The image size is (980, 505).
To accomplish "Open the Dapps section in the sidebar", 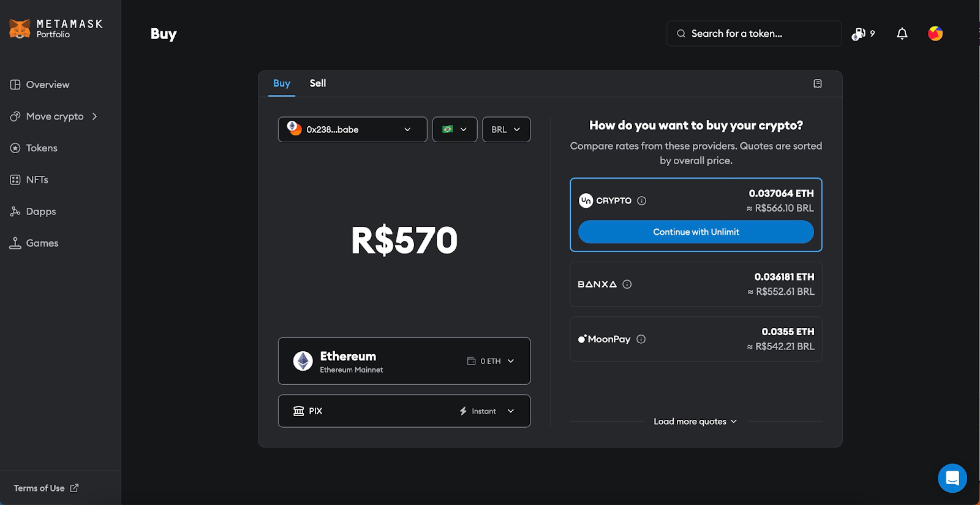I will (40, 211).
